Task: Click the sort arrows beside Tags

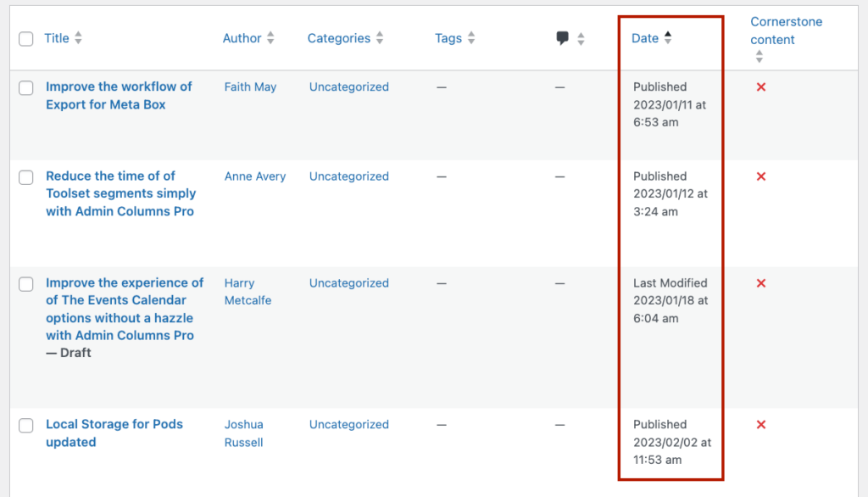Action: click(x=471, y=37)
